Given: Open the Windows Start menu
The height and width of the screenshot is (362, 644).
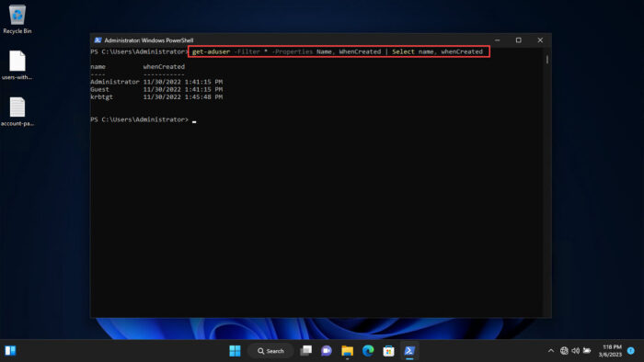Looking at the screenshot, I should click(x=235, y=351).
